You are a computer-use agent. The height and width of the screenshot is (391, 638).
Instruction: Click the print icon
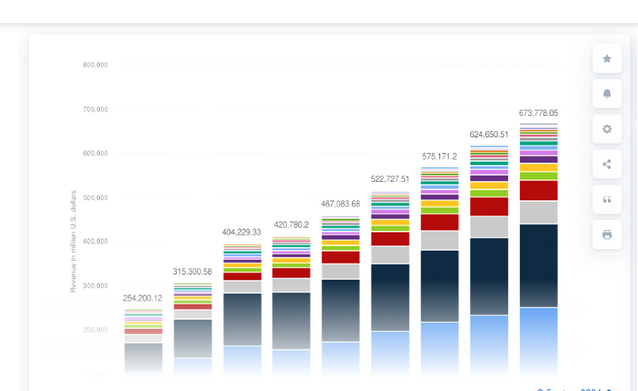pyautogui.click(x=607, y=235)
